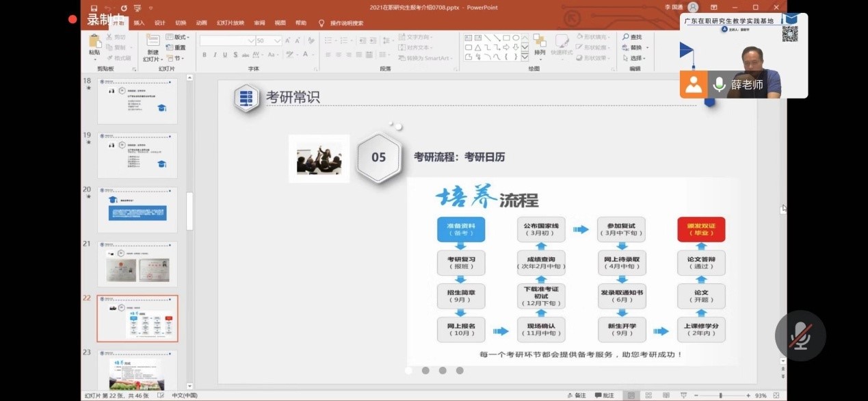This screenshot has height=401, width=868.
Task: Open the 幻灯片放映 (Slide Show) tab
Action: tap(230, 23)
